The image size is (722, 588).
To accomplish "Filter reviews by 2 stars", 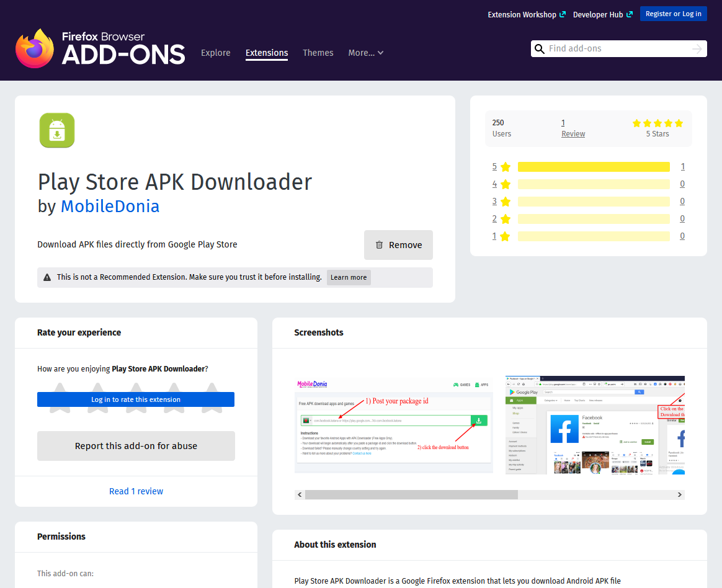I will click(x=501, y=219).
